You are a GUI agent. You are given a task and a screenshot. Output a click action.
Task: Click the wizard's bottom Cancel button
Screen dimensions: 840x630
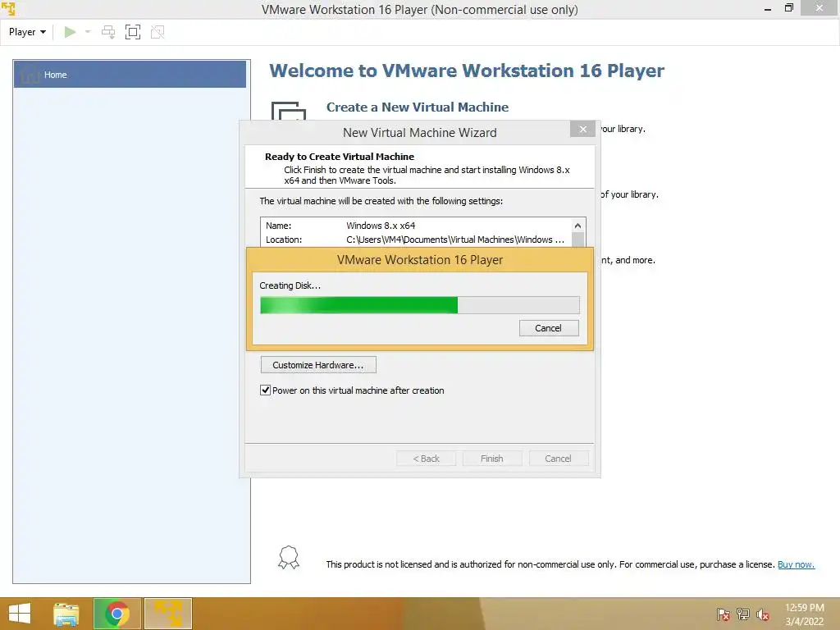click(x=558, y=459)
